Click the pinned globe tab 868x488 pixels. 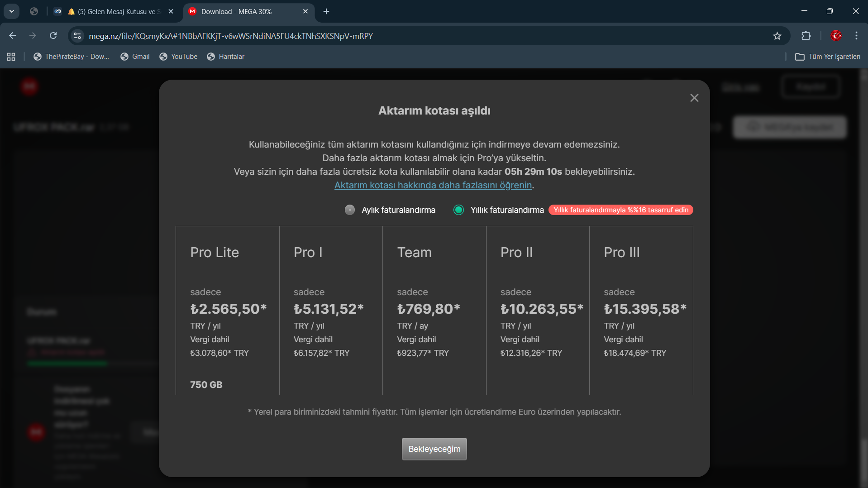(x=34, y=11)
